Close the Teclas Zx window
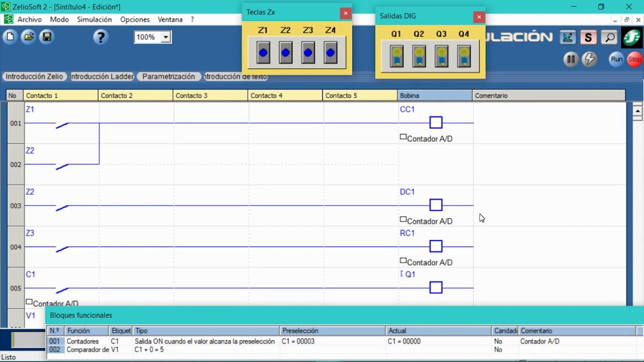Viewport: 644px width, 362px height. tap(345, 13)
